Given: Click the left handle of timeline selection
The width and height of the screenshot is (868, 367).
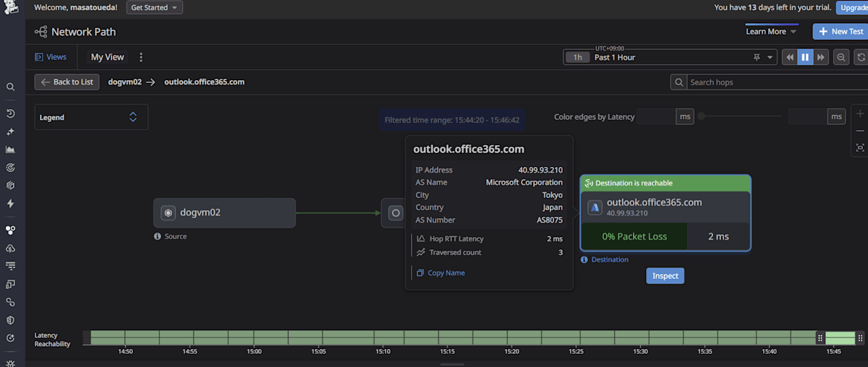Looking at the screenshot, I should click(820, 337).
